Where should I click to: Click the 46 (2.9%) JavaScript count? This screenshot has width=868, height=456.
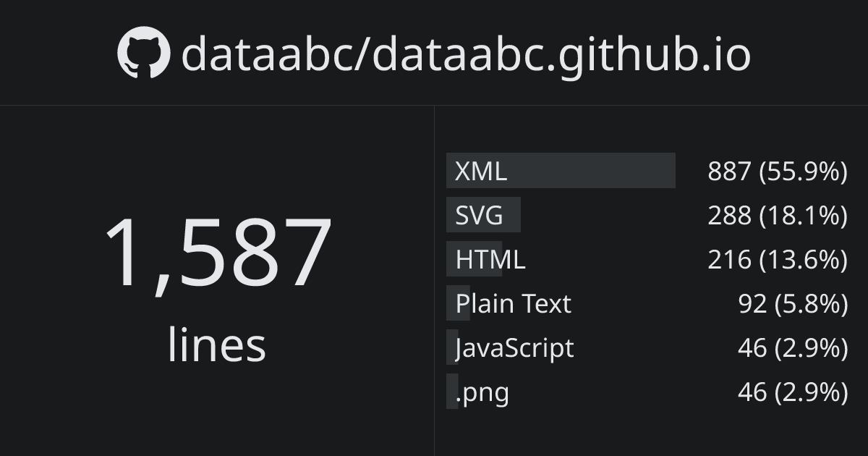[792, 348]
